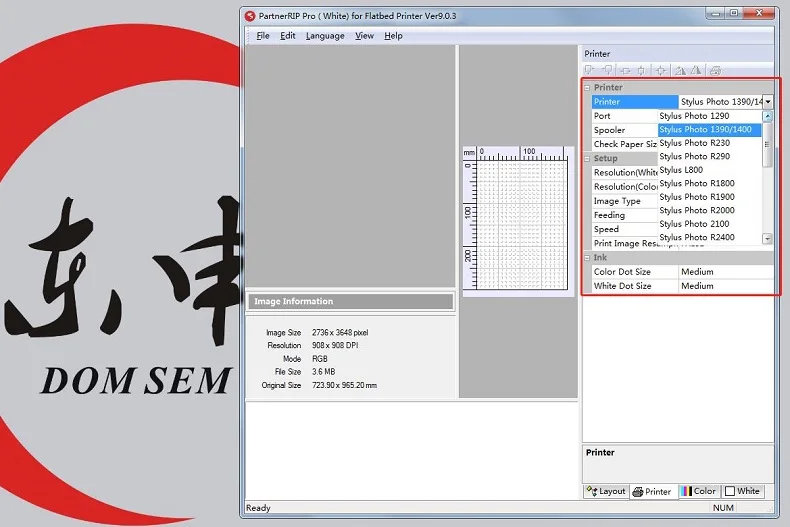Collapse the Ink property group
This screenshot has height=527, width=790.
pos(587,258)
